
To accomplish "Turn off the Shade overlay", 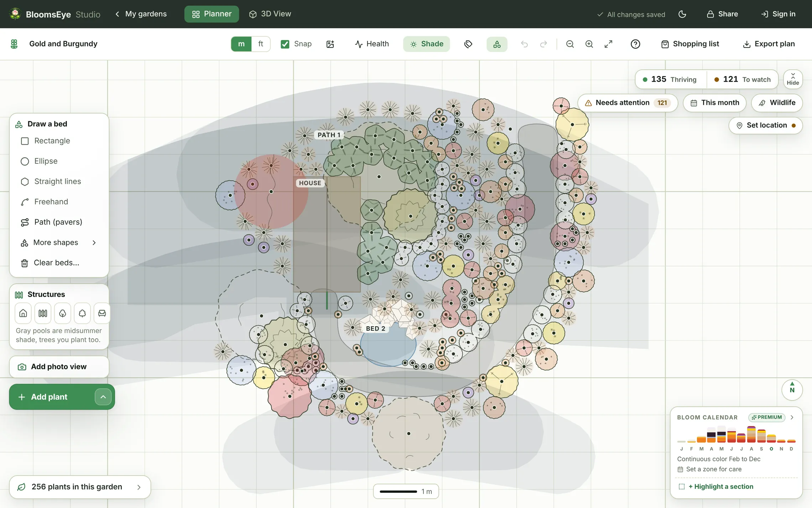I will point(426,44).
